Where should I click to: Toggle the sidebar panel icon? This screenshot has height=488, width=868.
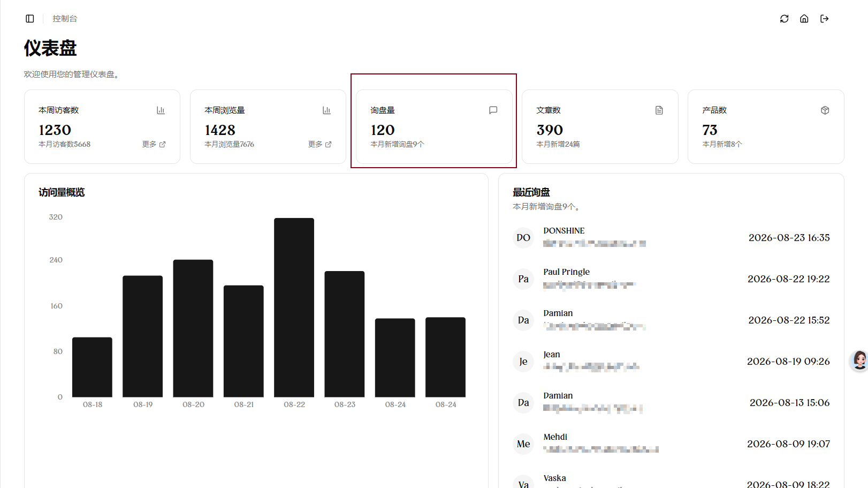pos(30,19)
